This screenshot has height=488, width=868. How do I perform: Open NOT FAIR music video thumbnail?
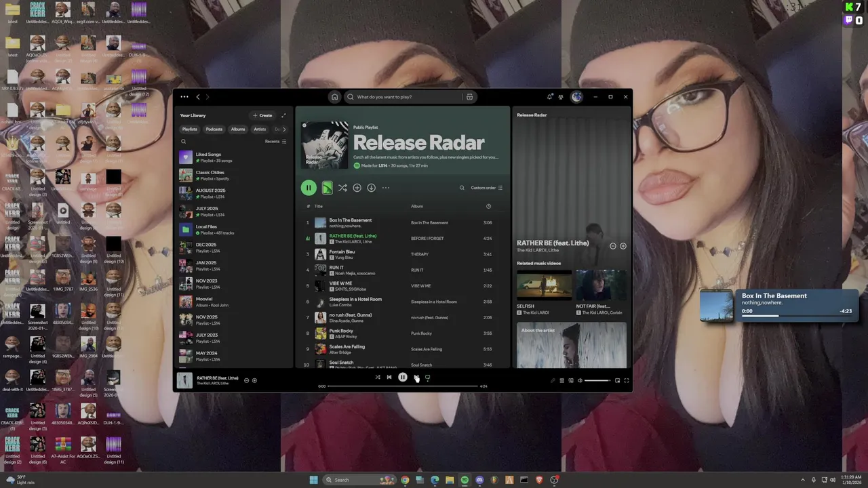(x=601, y=285)
